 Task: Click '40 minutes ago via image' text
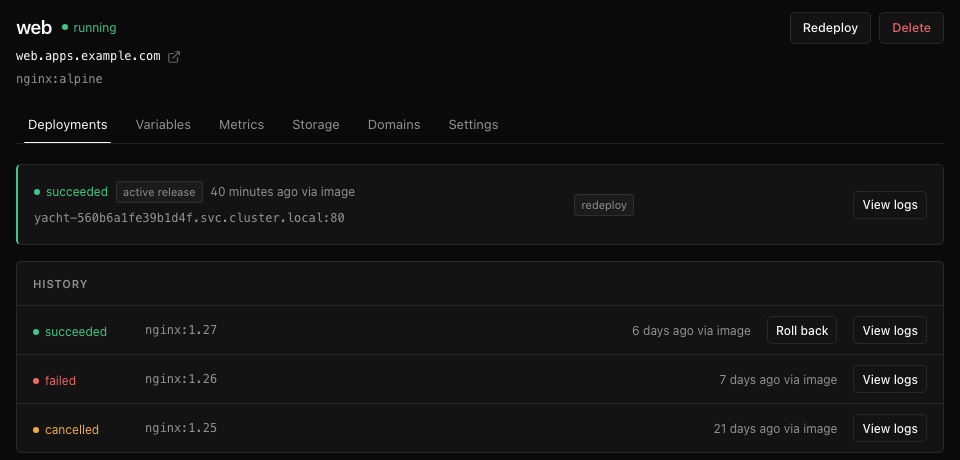pyautogui.click(x=282, y=192)
